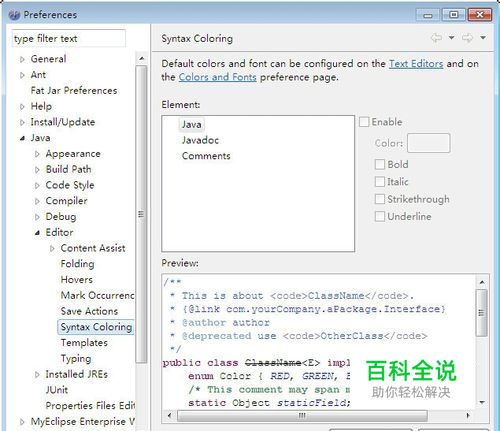Image resolution: width=500 pixels, height=431 pixels.
Task: Expand the Install/Update tree node
Action: (x=22, y=122)
